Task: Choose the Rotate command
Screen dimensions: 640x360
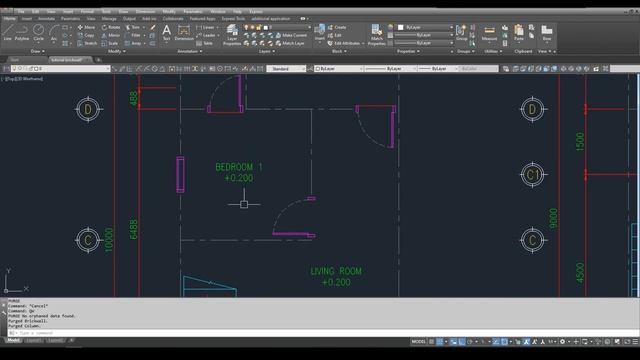Action: [x=111, y=27]
